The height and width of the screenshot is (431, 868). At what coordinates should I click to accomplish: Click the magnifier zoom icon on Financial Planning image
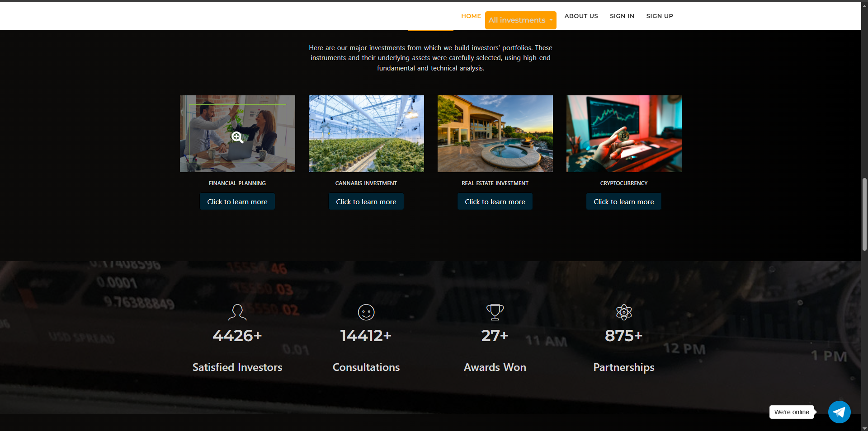pos(237,137)
